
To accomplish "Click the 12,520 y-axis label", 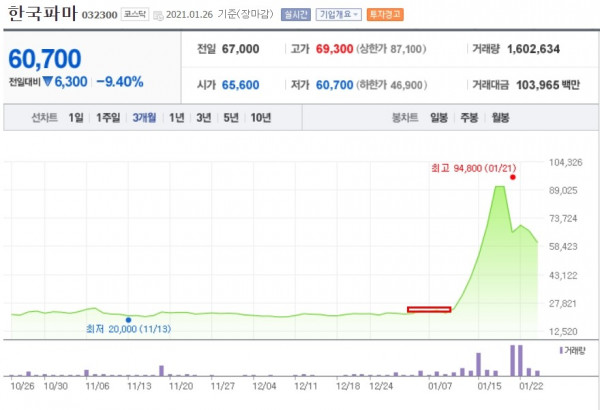I will [563, 332].
